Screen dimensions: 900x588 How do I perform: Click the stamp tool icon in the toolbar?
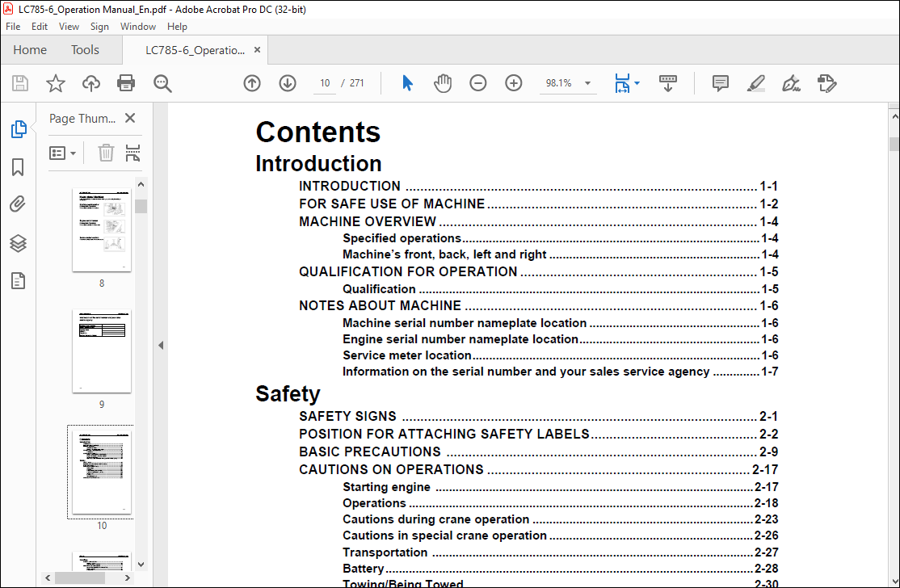pyautogui.click(x=827, y=83)
